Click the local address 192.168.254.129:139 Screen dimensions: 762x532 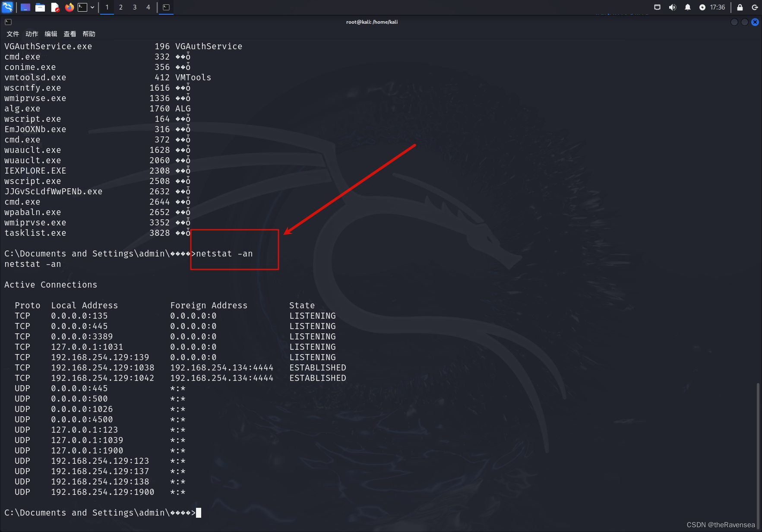point(100,357)
